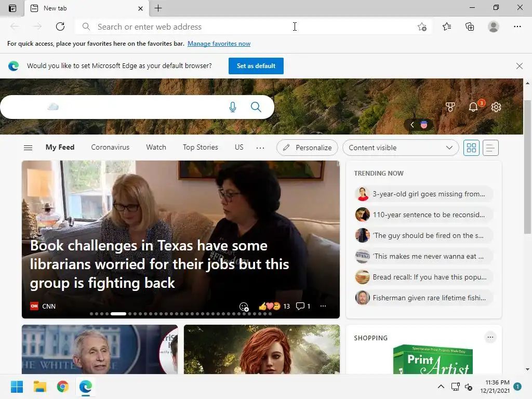Image resolution: width=532 pixels, height=399 pixels.
Task: Open 'This makes me never wanna eat' story
Action: click(x=423, y=256)
